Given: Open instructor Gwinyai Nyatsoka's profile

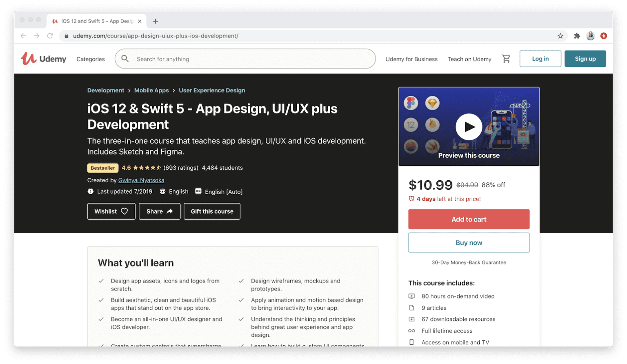Looking at the screenshot, I should tap(141, 180).
